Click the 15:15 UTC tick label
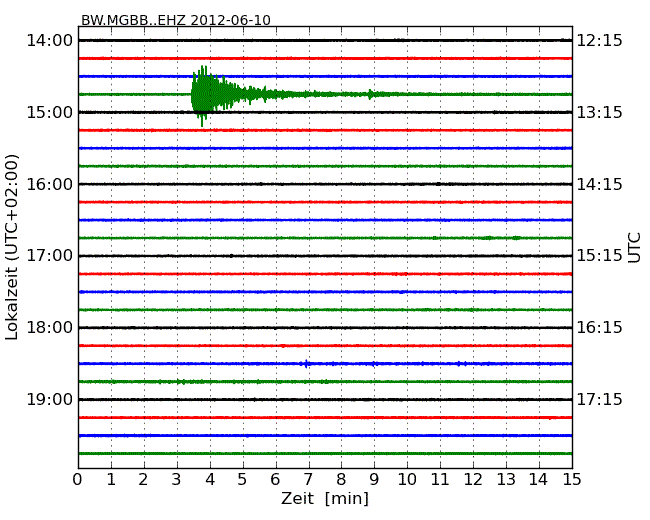The image size is (650, 520). coord(600,256)
